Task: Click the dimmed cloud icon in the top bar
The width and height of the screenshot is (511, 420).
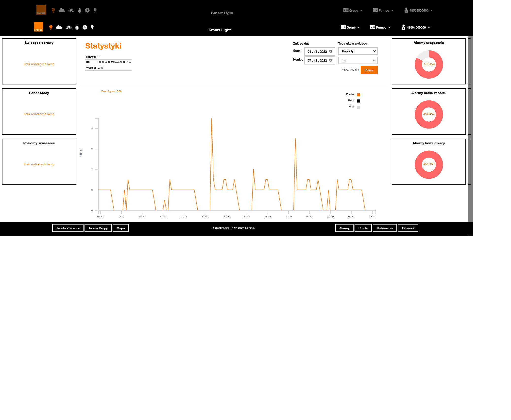Action: (x=62, y=10)
